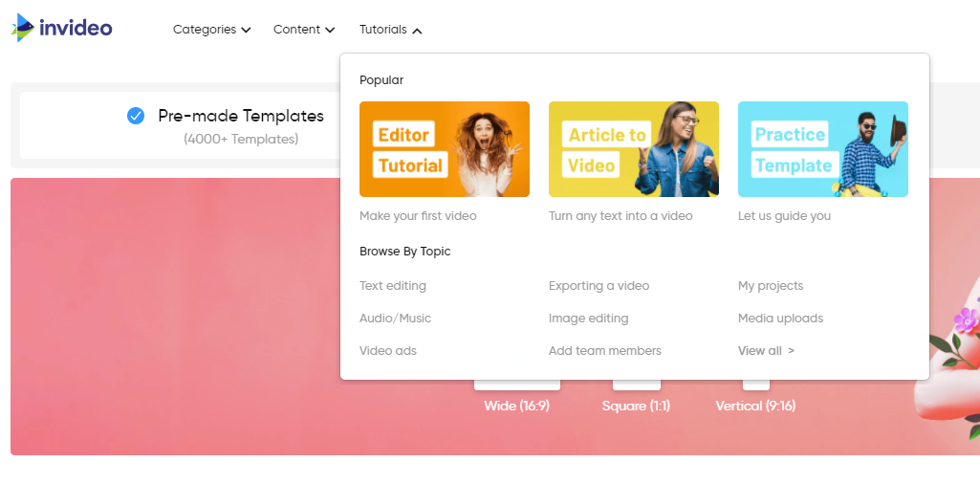This screenshot has width=980, height=484.
Task: Browse the Media uploads topic
Action: pos(780,319)
